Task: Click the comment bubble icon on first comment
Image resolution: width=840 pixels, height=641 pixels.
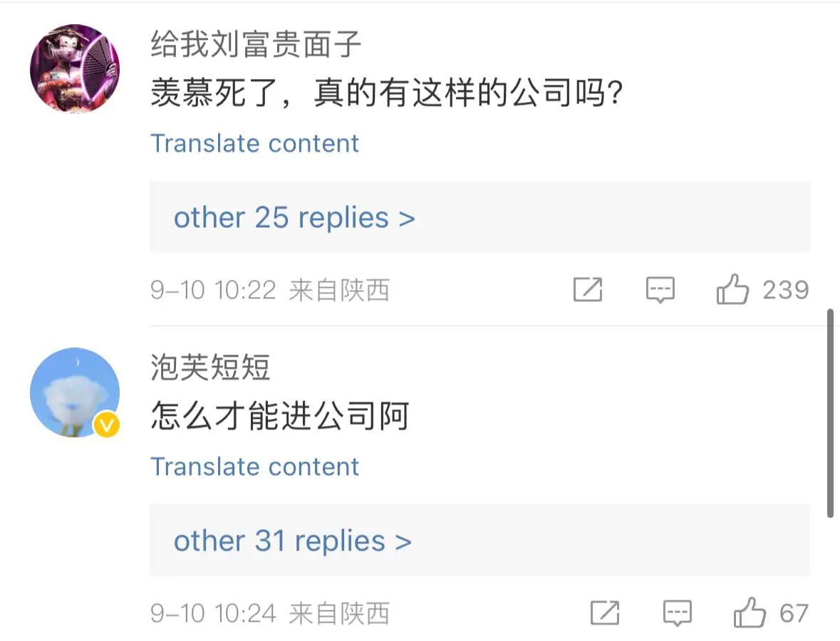Action: [x=659, y=290]
